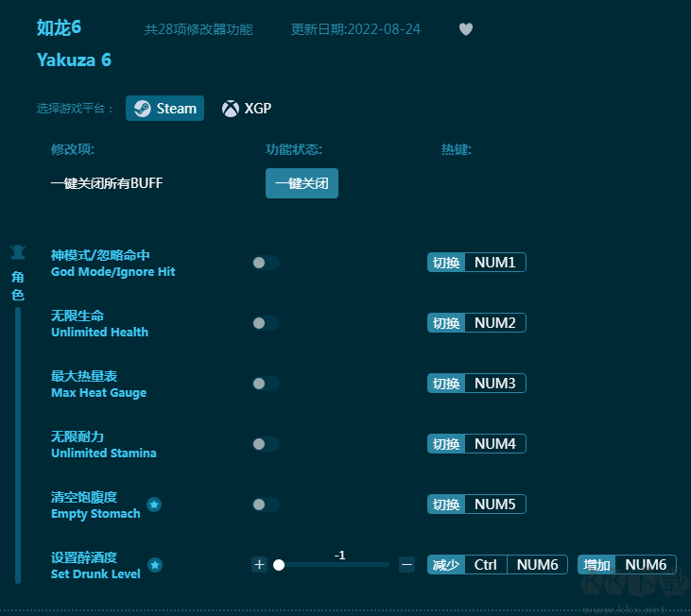Screen dimensions: 691x616
Task: Click star icon beside Empty Stomach
Action: pos(154,505)
